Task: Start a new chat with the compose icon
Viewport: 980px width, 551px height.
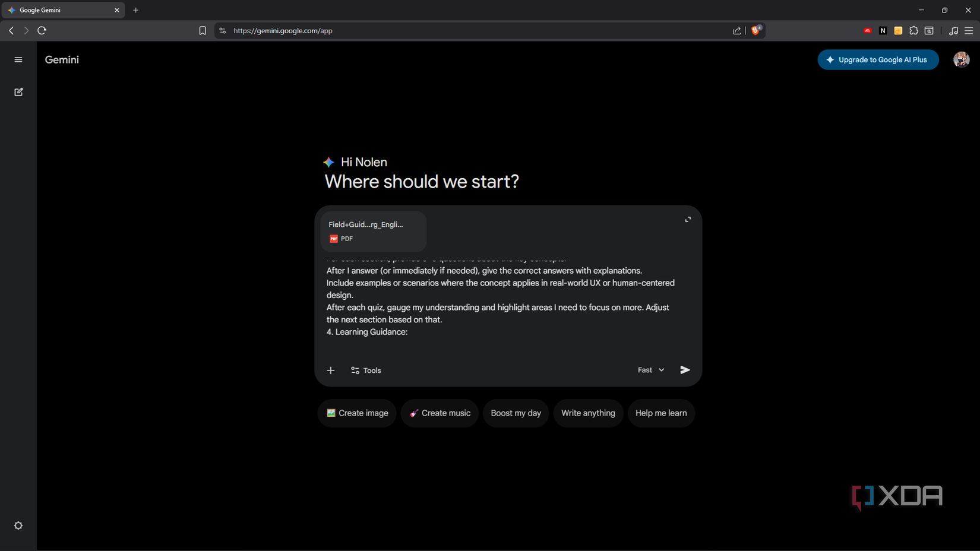Action: [18, 92]
